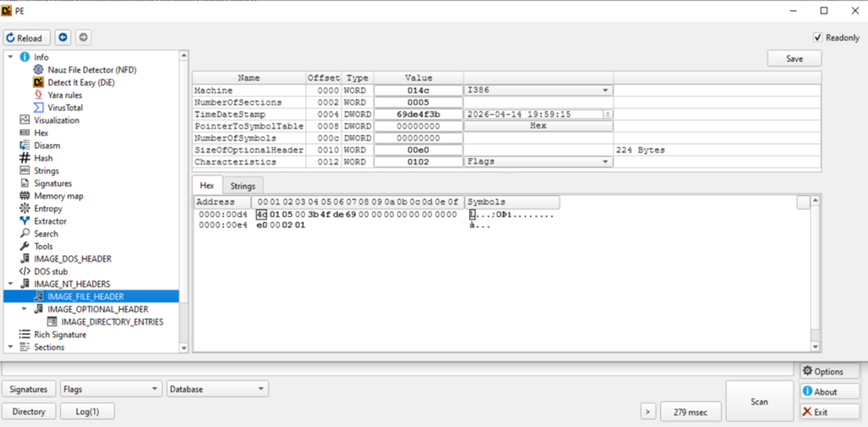This screenshot has height=427, width=868.
Task: Click the Address column header
Action: [x=222, y=202]
